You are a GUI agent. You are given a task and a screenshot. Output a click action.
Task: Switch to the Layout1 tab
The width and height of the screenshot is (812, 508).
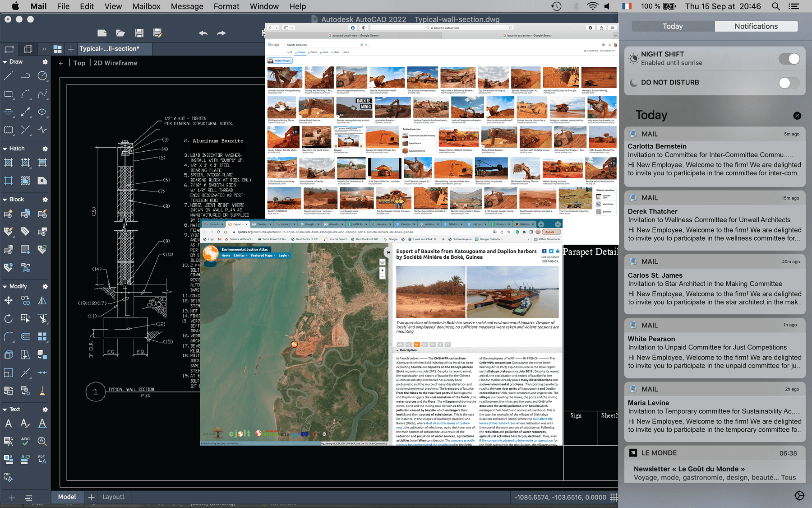114,497
